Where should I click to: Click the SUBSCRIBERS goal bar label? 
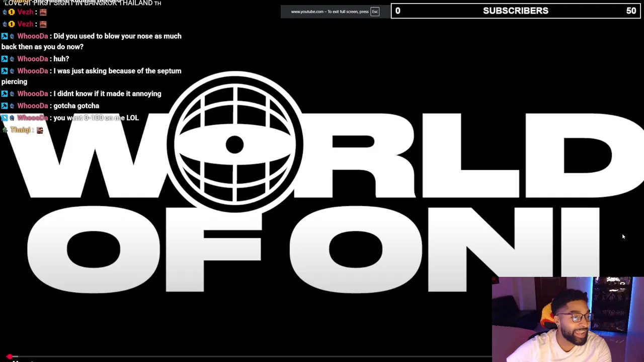[516, 11]
